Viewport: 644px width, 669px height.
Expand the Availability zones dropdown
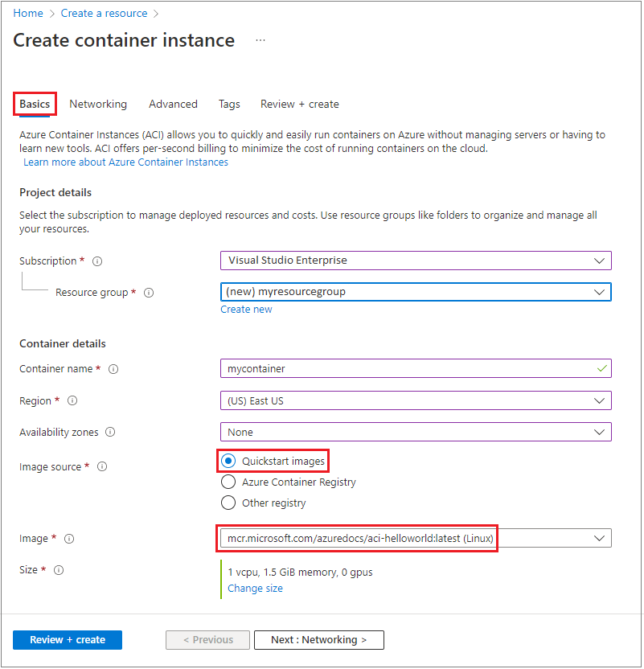click(x=599, y=432)
